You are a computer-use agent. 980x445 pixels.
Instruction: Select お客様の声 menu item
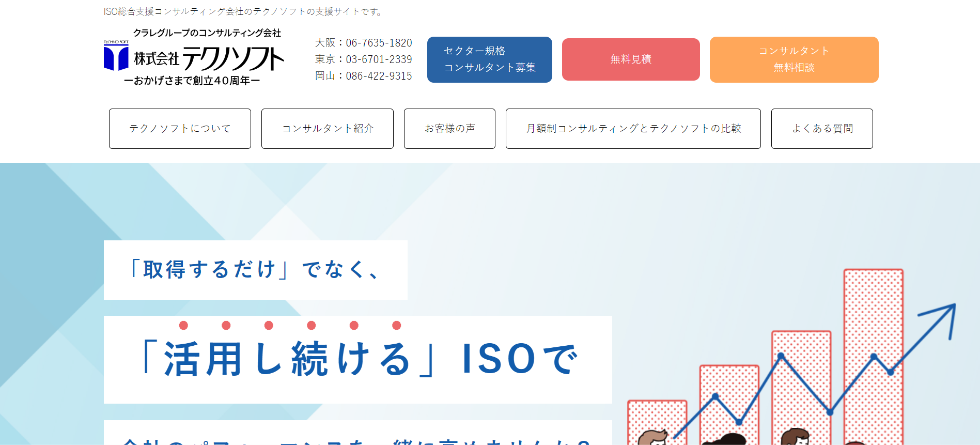pyautogui.click(x=449, y=129)
